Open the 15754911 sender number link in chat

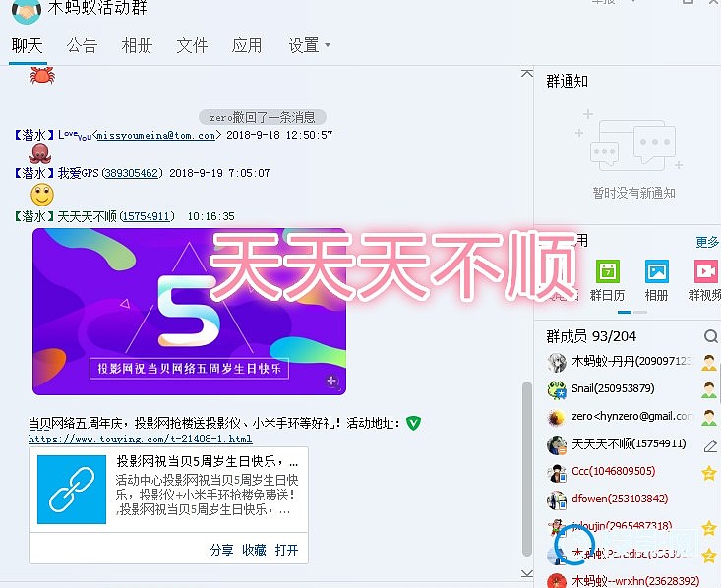[x=147, y=216]
